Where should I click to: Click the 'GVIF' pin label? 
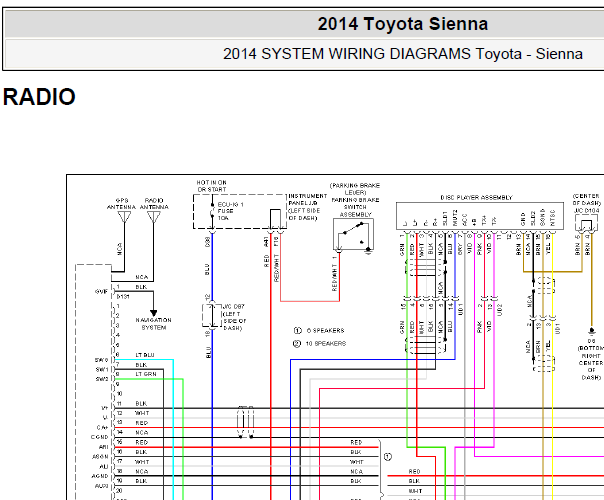point(101,292)
